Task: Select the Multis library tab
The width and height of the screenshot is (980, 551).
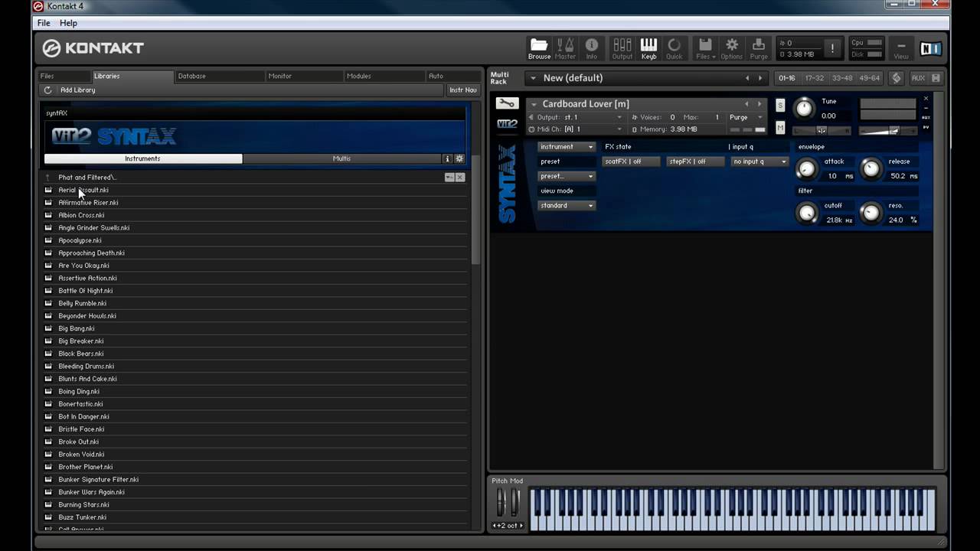Action: click(x=341, y=158)
